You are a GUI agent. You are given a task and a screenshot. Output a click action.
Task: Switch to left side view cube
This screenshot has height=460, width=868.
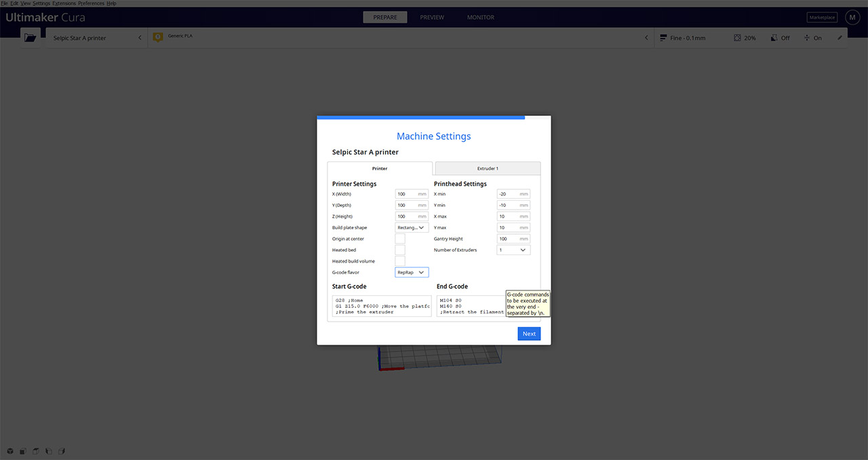coord(48,451)
